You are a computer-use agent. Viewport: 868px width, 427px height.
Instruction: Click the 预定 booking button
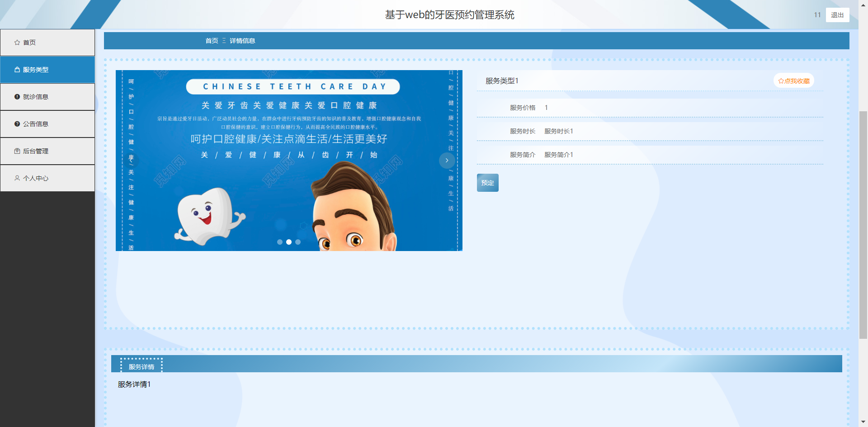[487, 183]
